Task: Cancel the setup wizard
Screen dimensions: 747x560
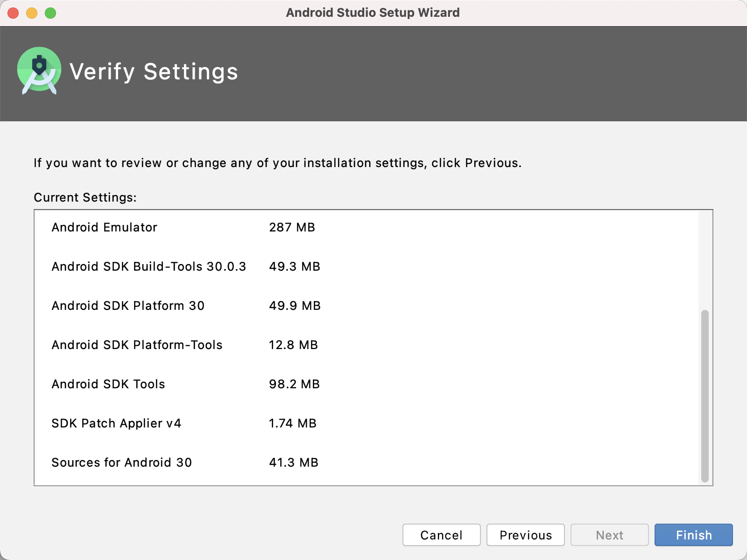Action: (x=441, y=535)
